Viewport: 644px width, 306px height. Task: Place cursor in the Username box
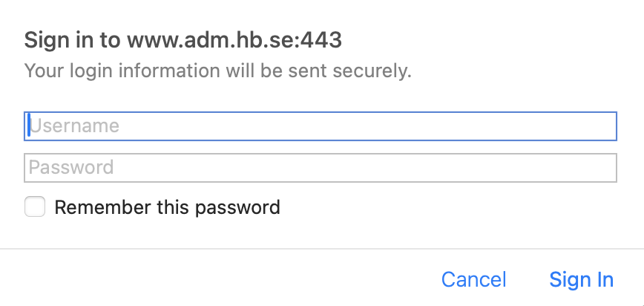[321, 126]
